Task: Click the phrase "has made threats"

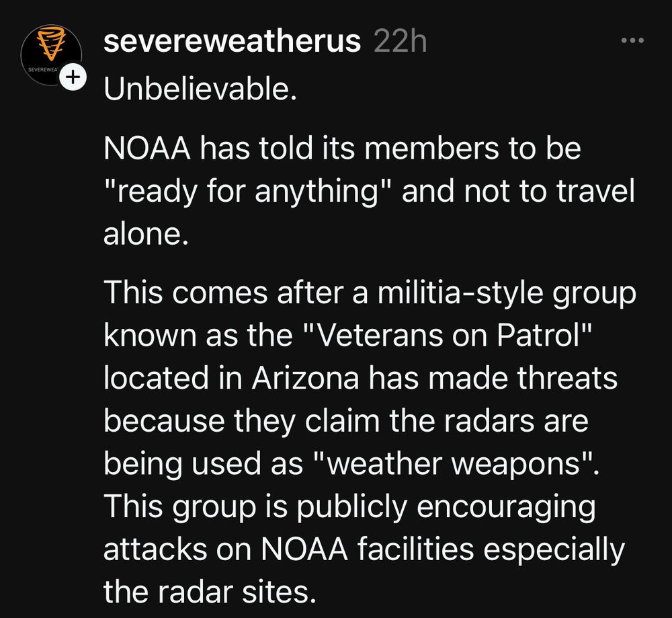Action: click(493, 378)
